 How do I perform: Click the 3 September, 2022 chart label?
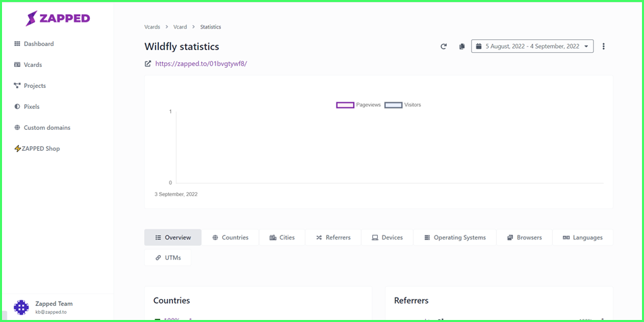(176, 194)
